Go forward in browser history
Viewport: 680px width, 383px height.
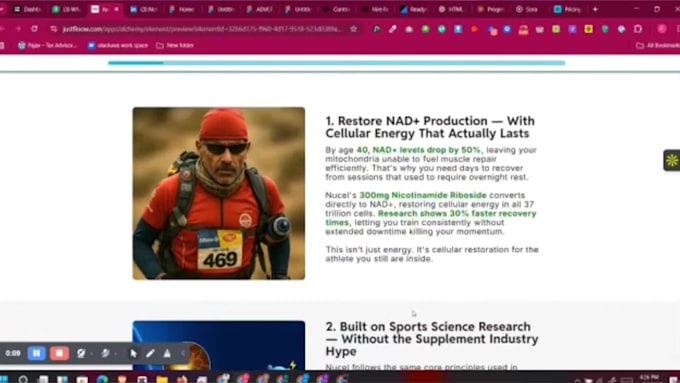(18, 29)
